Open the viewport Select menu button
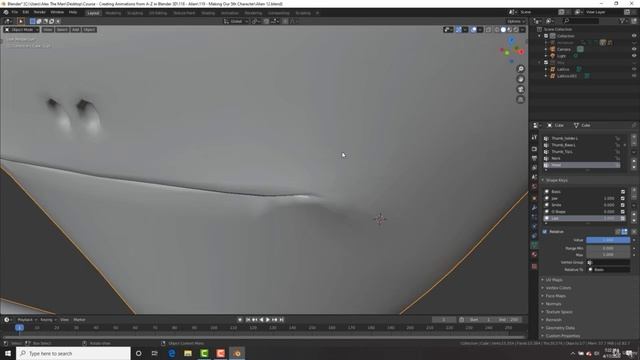Viewport: 640px width, 360px height. pos(62,30)
